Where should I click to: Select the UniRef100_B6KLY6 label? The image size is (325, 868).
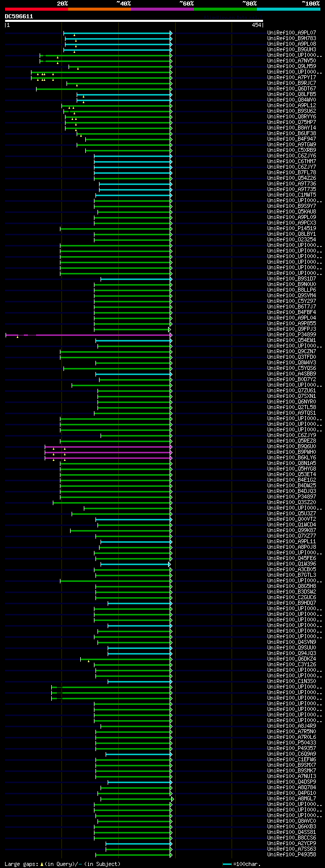pyautogui.click(x=291, y=458)
